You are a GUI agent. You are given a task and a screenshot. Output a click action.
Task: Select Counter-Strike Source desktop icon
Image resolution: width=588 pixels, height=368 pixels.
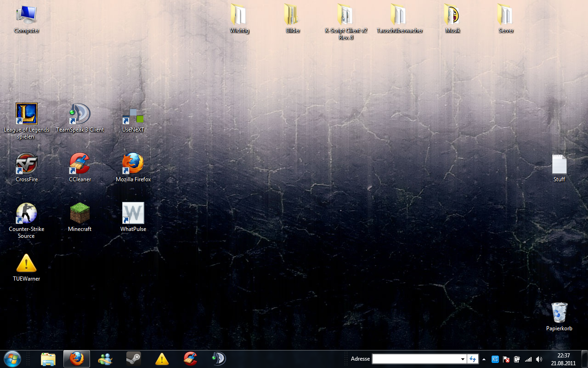[27, 213]
